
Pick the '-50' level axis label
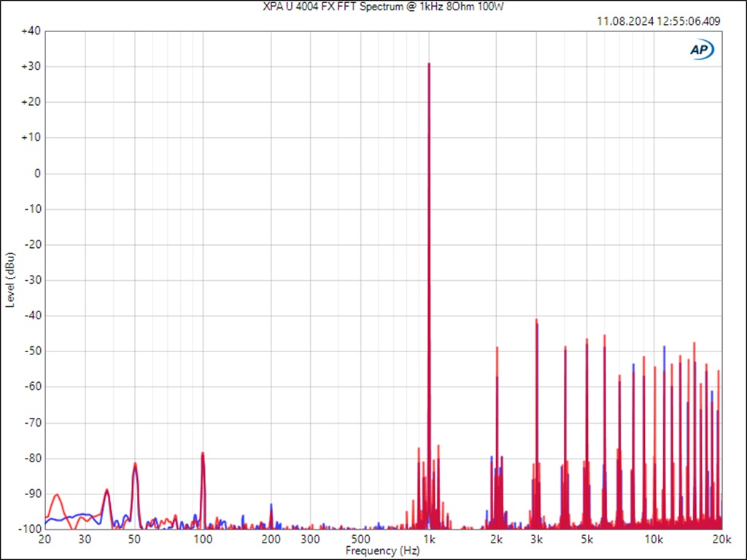[x=32, y=351]
